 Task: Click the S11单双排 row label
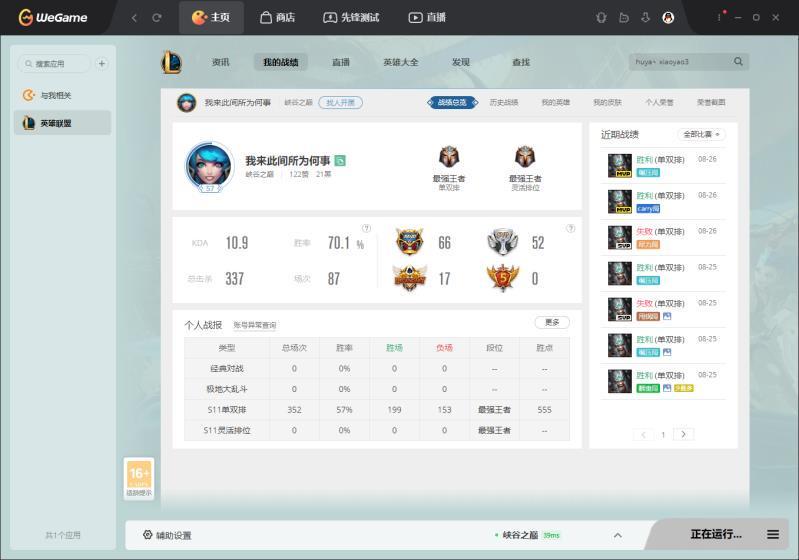coord(227,410)
